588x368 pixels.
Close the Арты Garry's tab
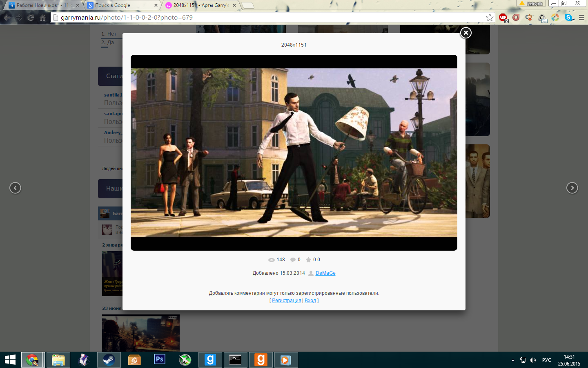click(x=234, y=5)
